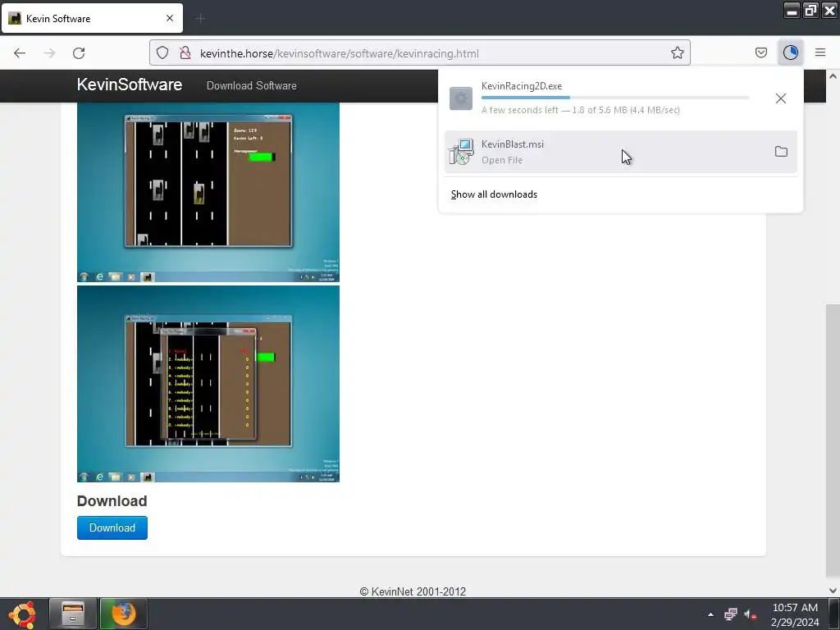Toggle the downloads panel toolbar button
Screen dimensions: 840x630
coord(790,52)
